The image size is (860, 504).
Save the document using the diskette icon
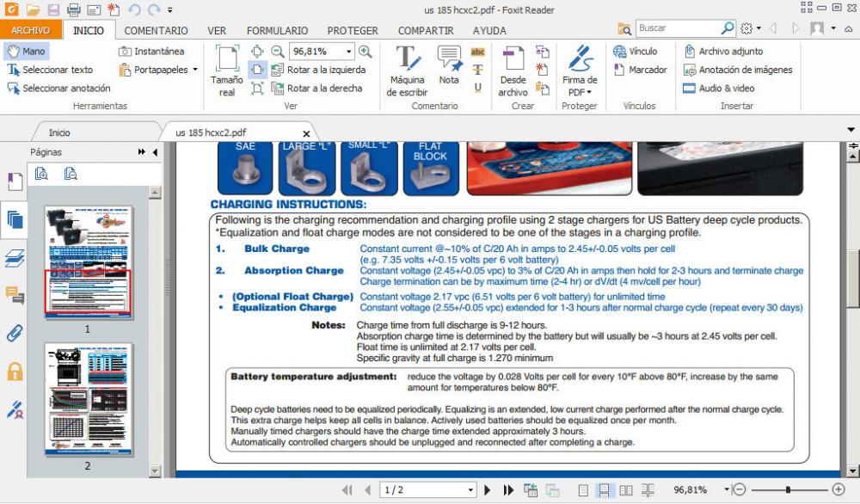[53, 9]
